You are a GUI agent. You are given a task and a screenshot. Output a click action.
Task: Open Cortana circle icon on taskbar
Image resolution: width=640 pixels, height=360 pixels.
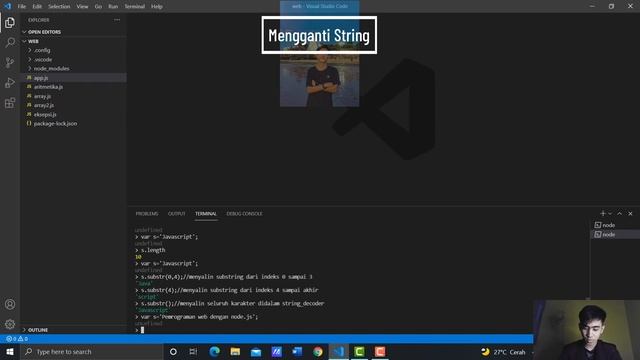[x=173, y=351]
